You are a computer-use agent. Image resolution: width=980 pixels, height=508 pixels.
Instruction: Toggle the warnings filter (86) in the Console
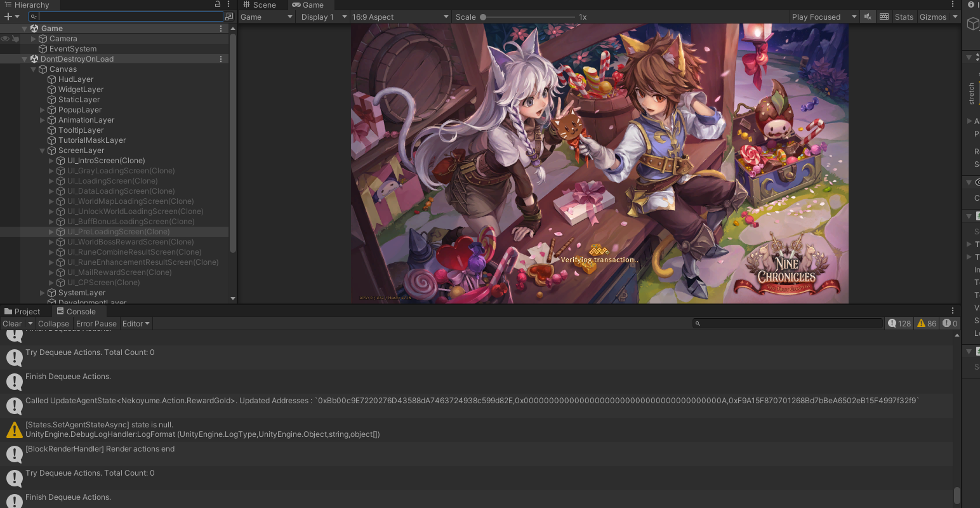point(926,323)
